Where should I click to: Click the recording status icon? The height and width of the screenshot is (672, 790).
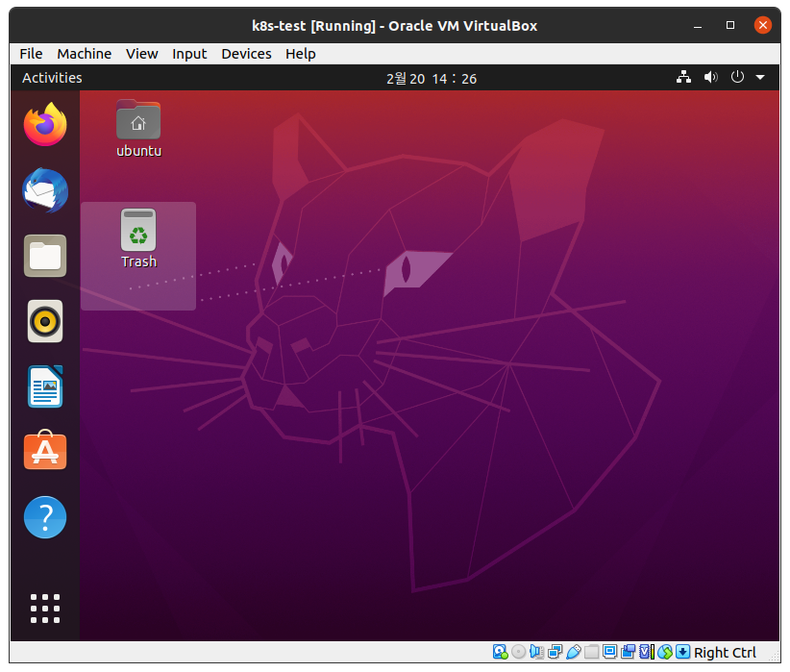click(629, 652)
